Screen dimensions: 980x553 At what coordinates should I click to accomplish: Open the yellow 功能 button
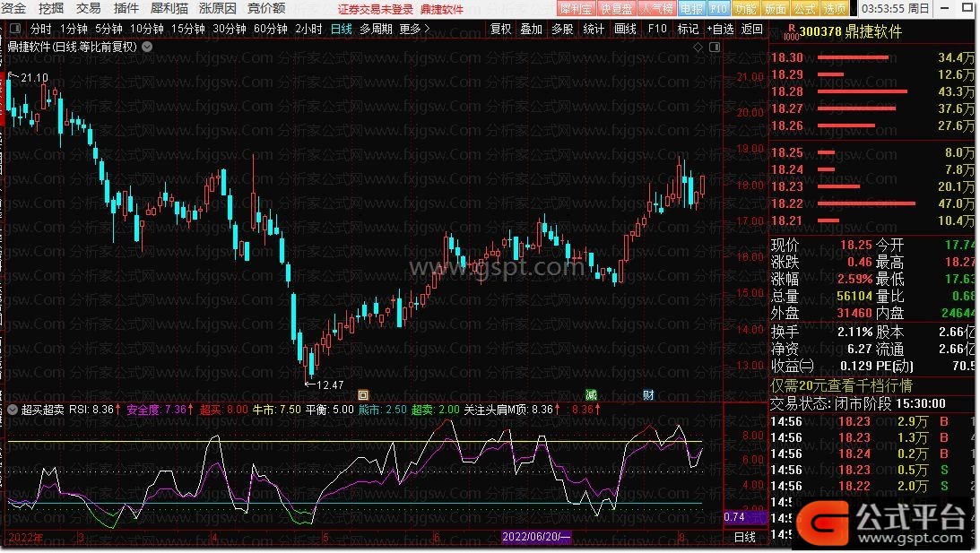tap(745, 9)
